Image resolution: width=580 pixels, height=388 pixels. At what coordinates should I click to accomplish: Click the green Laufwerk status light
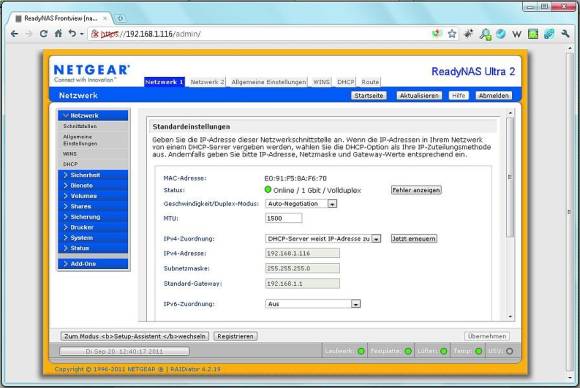[x=361, y=351]
